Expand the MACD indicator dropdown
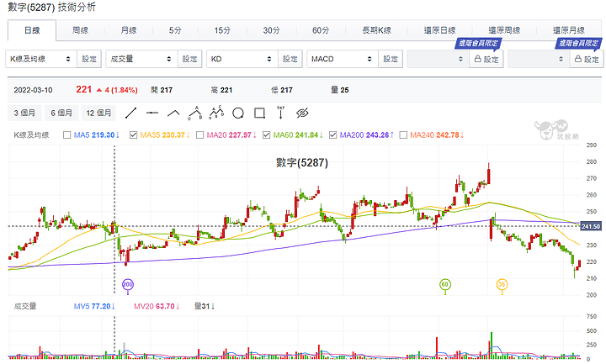606x364 pixels. pyautogui.click(x=343, y=59)
